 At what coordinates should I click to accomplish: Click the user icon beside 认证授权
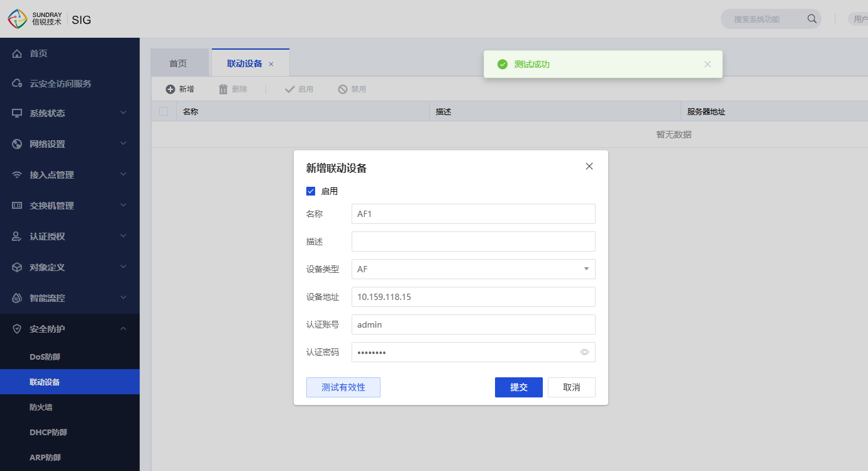(17, 236)
